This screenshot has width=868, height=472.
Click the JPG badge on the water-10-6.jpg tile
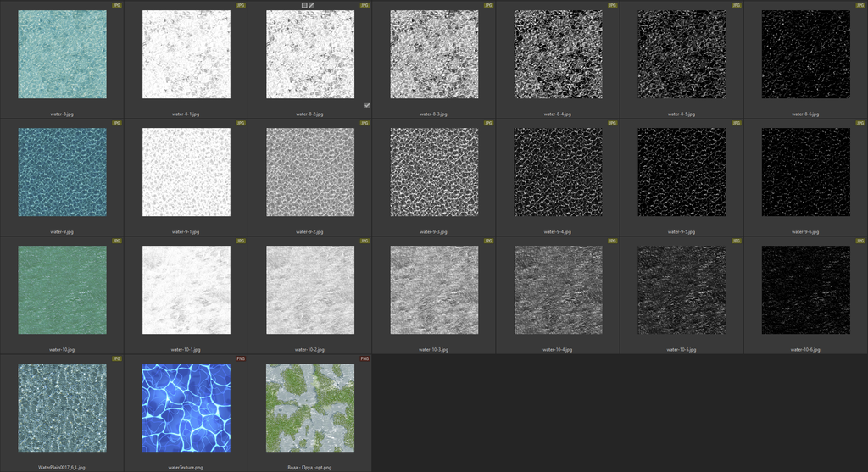click(860, 241)
